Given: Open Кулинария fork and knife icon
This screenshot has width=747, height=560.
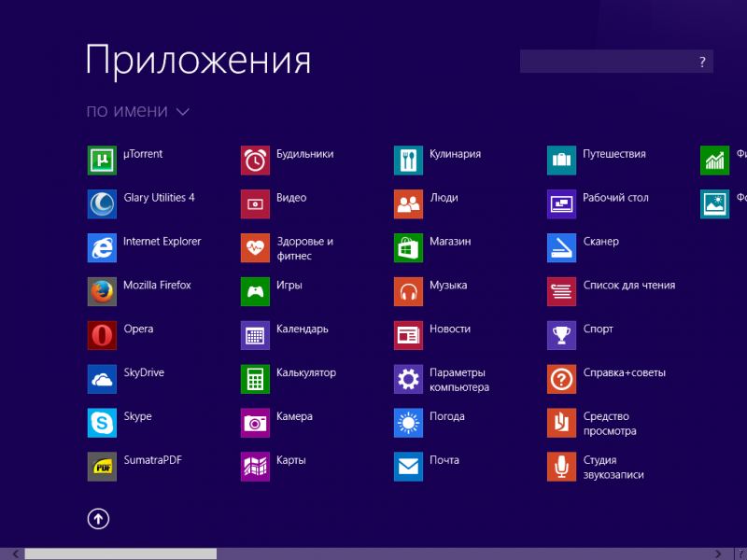Looking at the screenshot, I should point(408,161).
